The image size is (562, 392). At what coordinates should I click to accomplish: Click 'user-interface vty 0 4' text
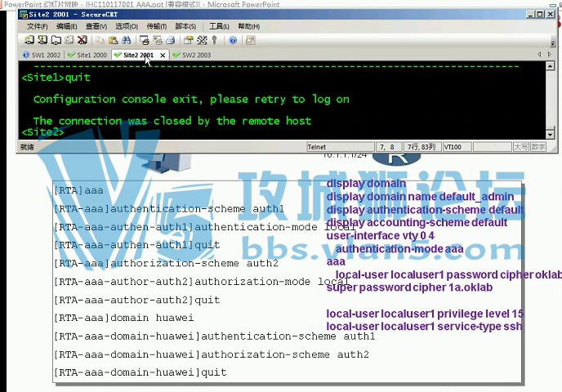pyautogui.click(x=381, y=236)
